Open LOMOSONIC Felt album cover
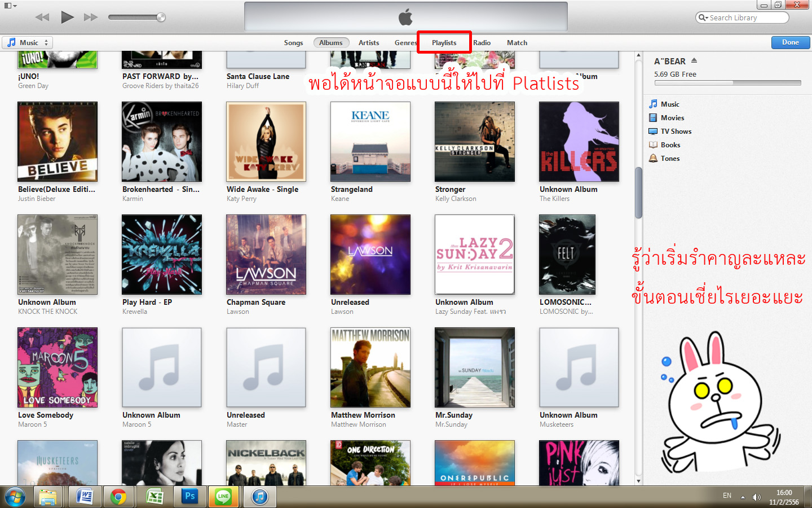 point(567,255)
